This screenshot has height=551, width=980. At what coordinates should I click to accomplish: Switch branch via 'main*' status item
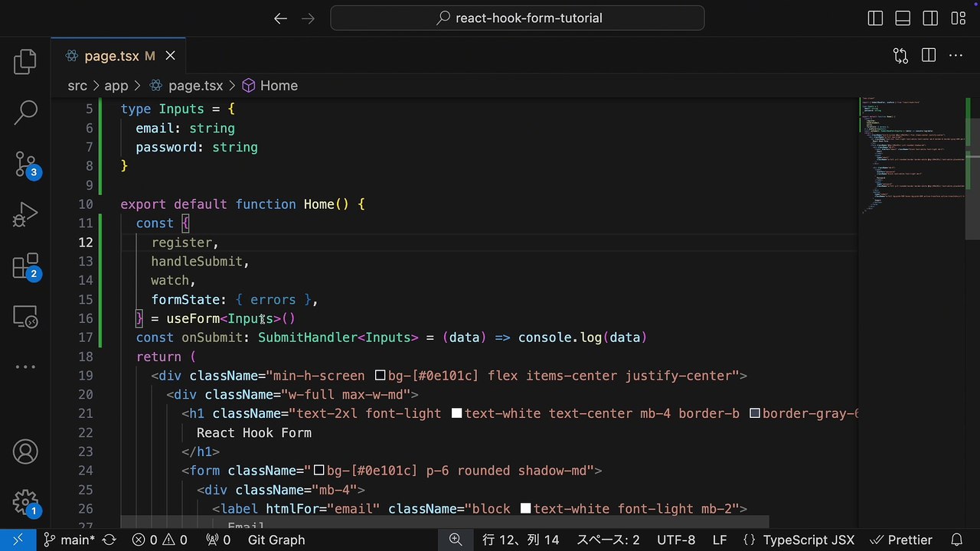(69, 540)
